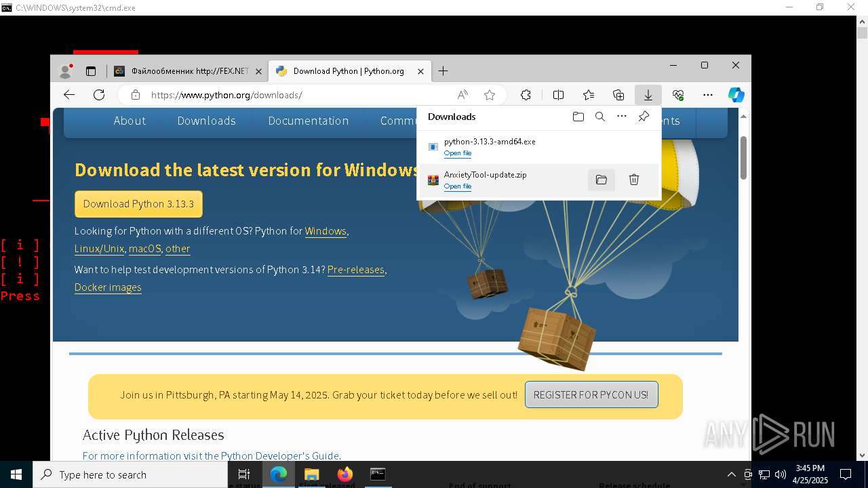Open the Extensions puzzle icon
The image size is (868, 488).
526,95
